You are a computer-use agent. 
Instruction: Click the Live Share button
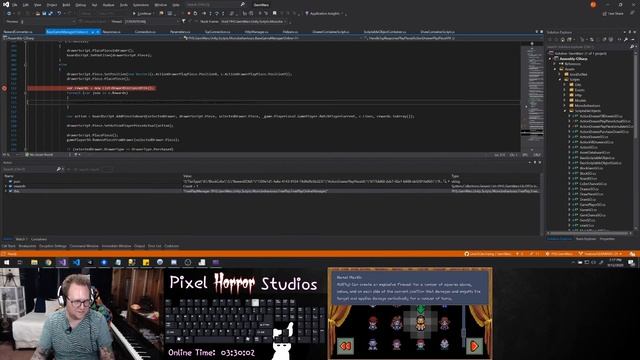(x=613, y=13)
